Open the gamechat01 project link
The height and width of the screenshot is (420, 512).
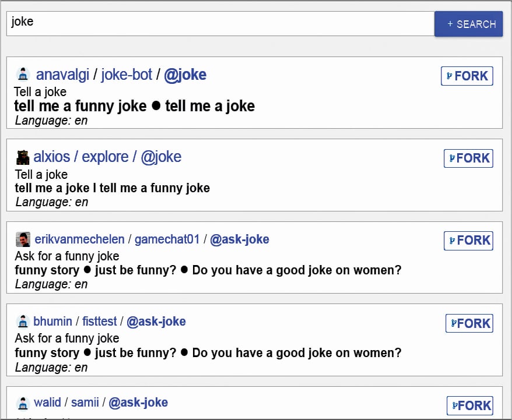(x=167, y=239)
